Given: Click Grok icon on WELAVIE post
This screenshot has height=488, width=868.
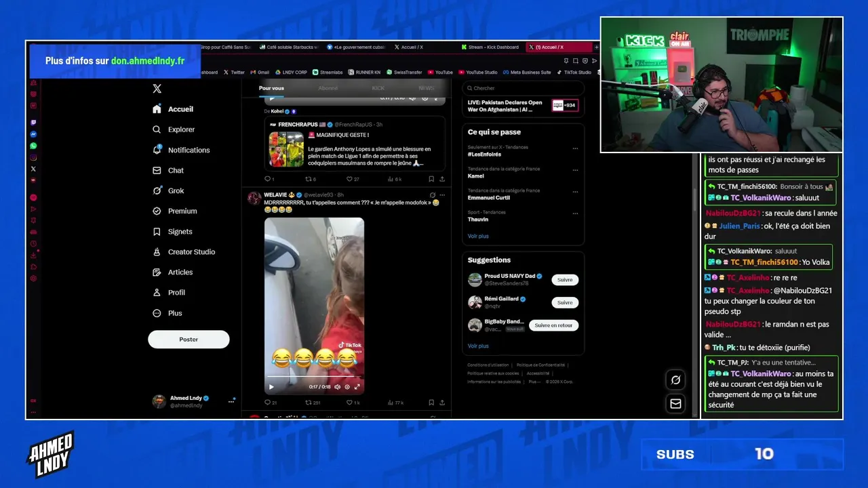Looking at the screenshot, I should pos(432,195).
